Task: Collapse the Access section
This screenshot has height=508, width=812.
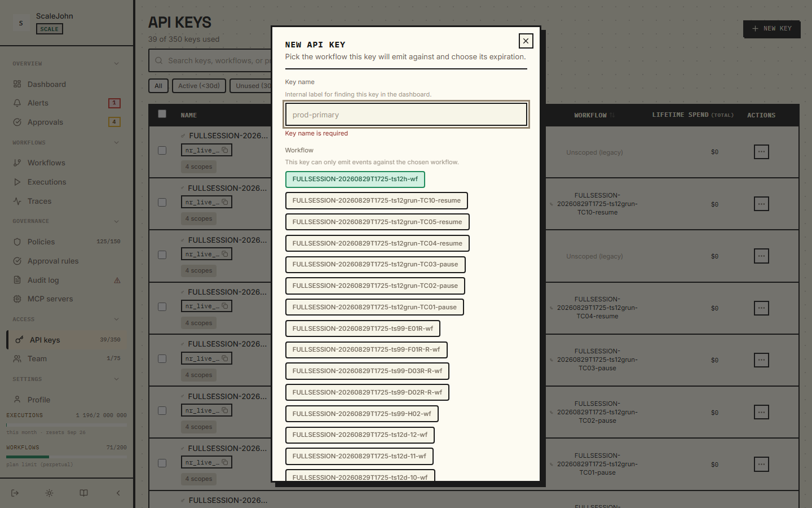Action: (x=67, y=319)
